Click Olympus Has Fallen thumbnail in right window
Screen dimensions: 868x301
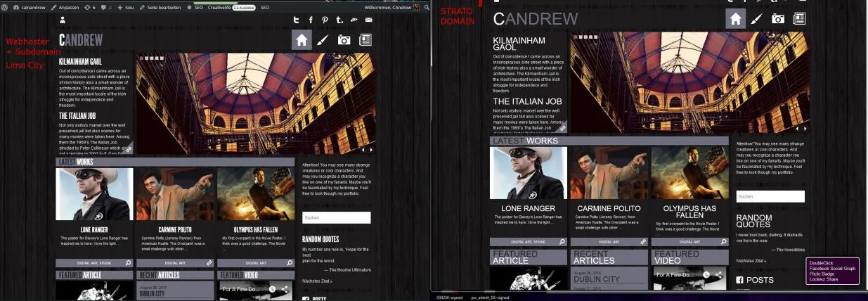689,172
